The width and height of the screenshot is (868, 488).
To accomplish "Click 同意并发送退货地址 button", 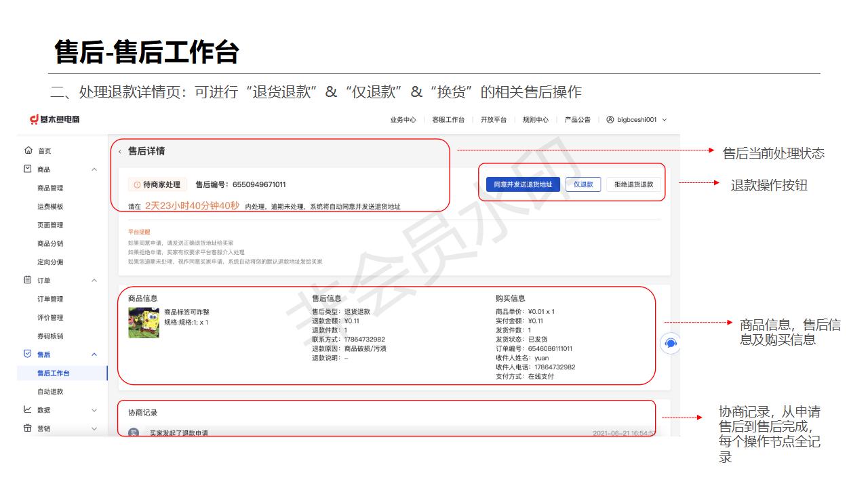I will [523, 184].
